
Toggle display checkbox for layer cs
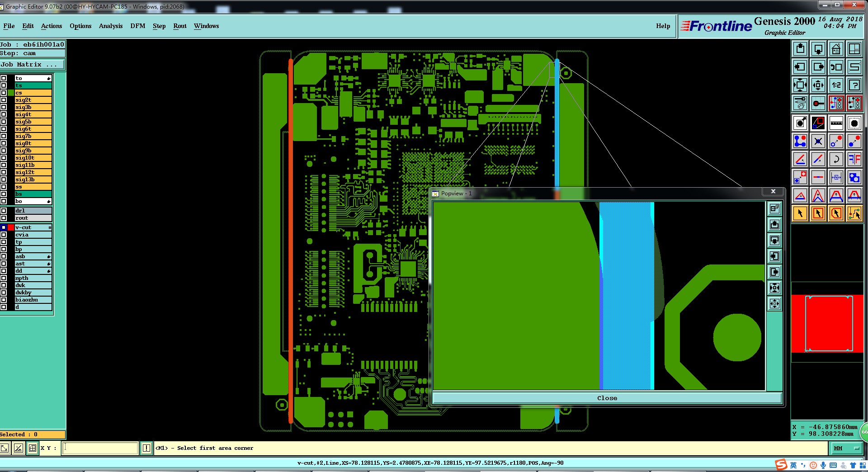coord(4,93)
